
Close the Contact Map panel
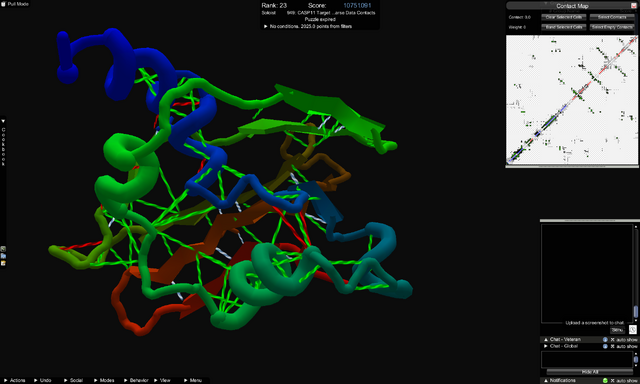[x=633, y=6]
